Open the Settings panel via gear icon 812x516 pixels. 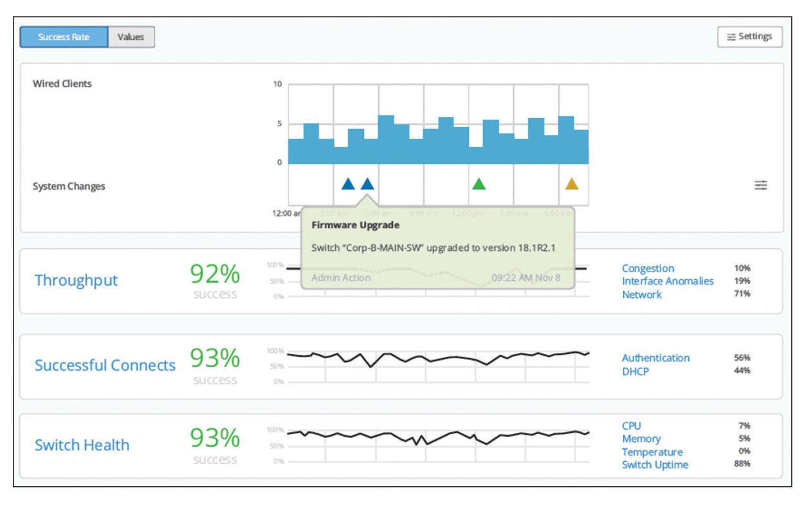click(x=750, y=36)
